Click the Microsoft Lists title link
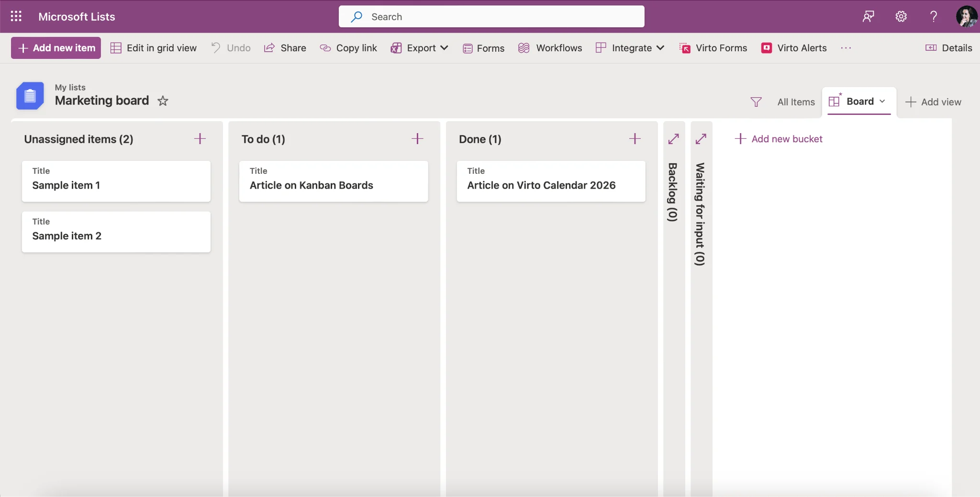This screenshot has height=497, width=980. click(77, 17)
